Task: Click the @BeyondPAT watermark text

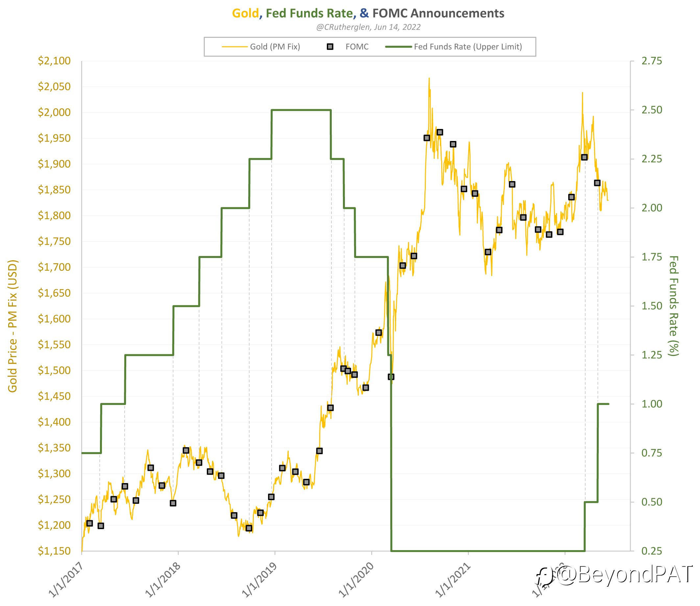Action: [624, 574]
